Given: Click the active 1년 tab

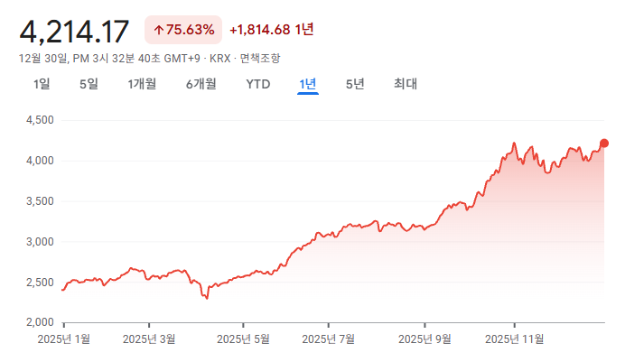Looking at the screenshot, I should [308, 85].
